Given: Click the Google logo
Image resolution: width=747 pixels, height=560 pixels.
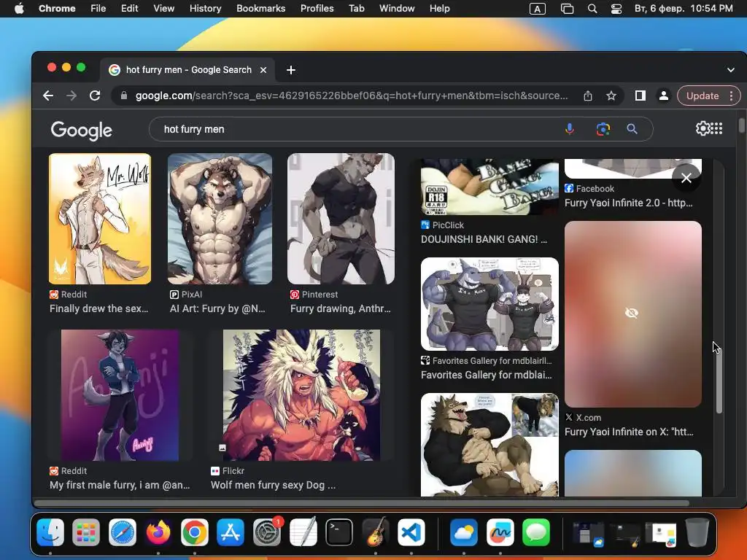Looking at the screenshot, I should pos(82,130).
